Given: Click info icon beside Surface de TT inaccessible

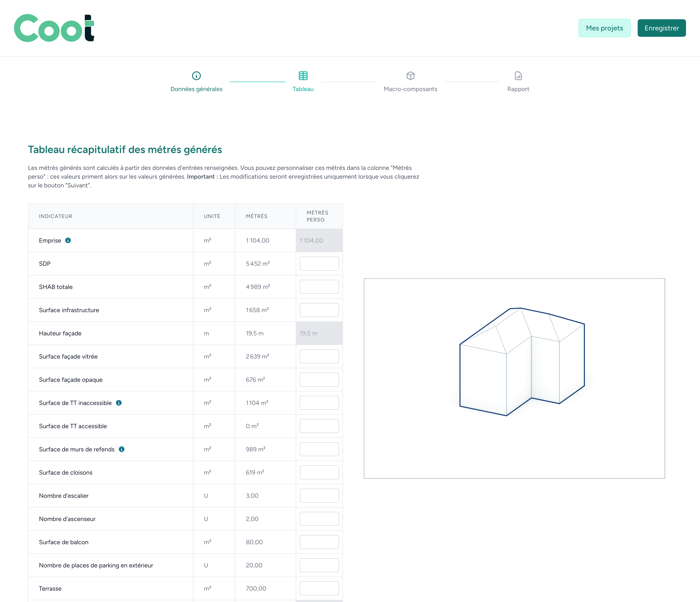Looking at the screenshot, I should 119,403.
